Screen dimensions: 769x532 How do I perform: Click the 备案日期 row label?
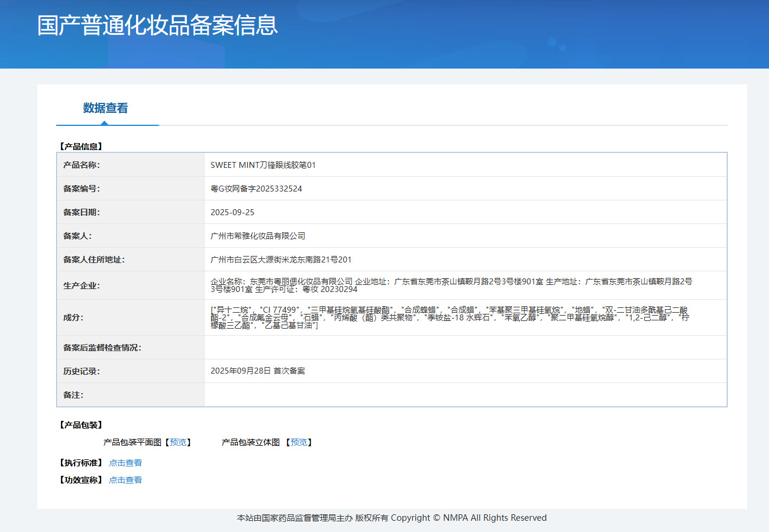point(82,212)
